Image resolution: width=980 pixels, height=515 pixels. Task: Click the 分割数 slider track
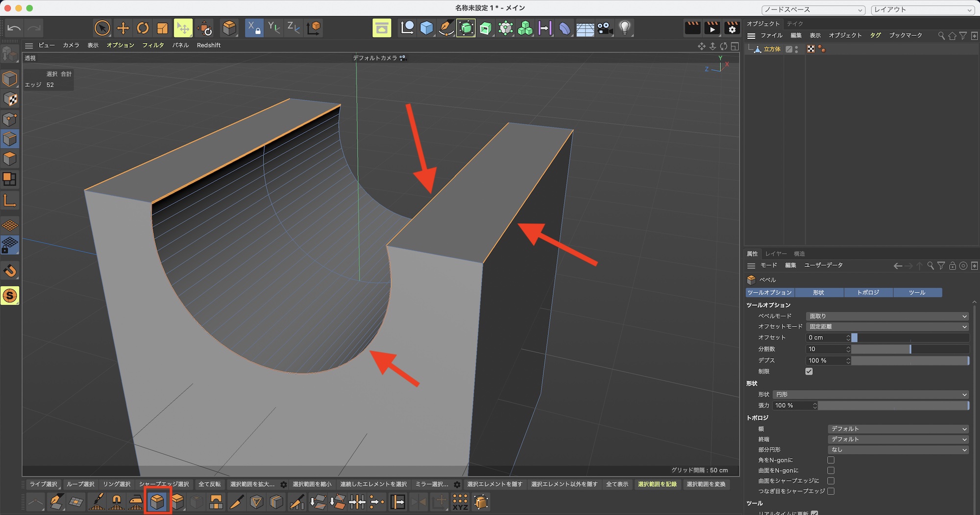(910, 349)
